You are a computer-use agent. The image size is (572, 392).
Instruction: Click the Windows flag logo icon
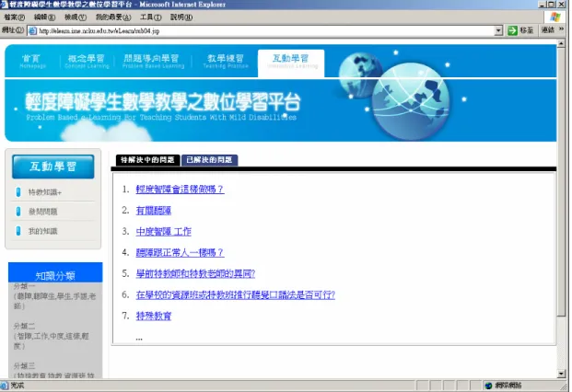[555, 17]
